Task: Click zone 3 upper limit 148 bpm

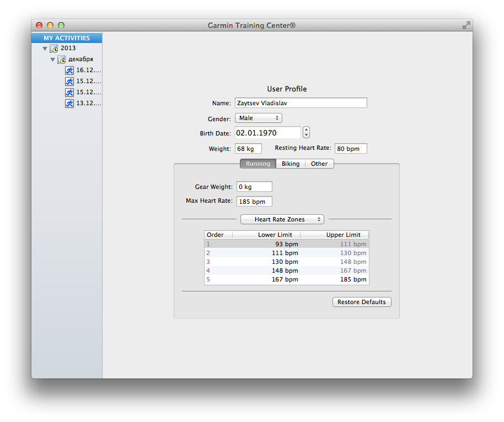Action: click(x=353, y=262)
